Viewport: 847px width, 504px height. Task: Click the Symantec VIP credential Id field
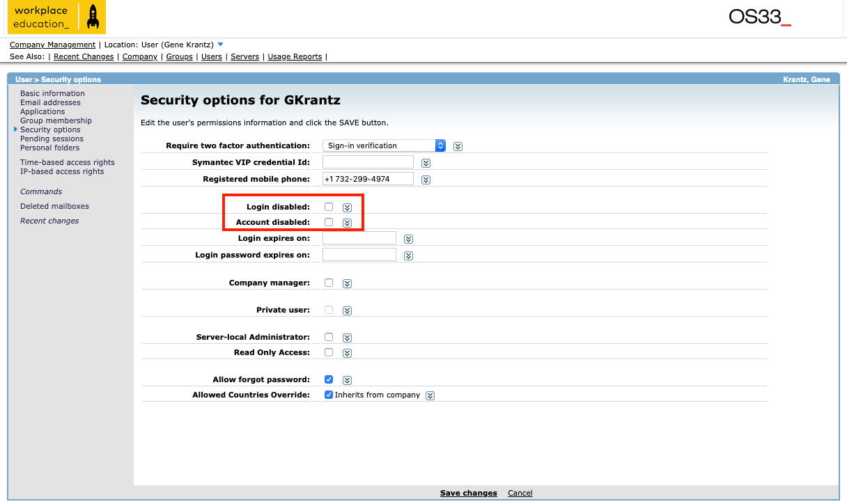368,162
